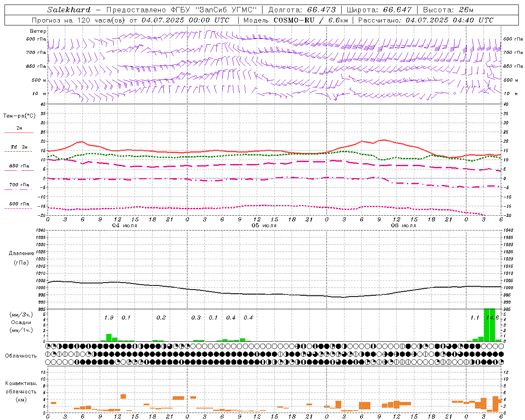Click the 0.3 precipitation amount
Viewport: 525px width, 420px height.
click(x=196, y=318)
